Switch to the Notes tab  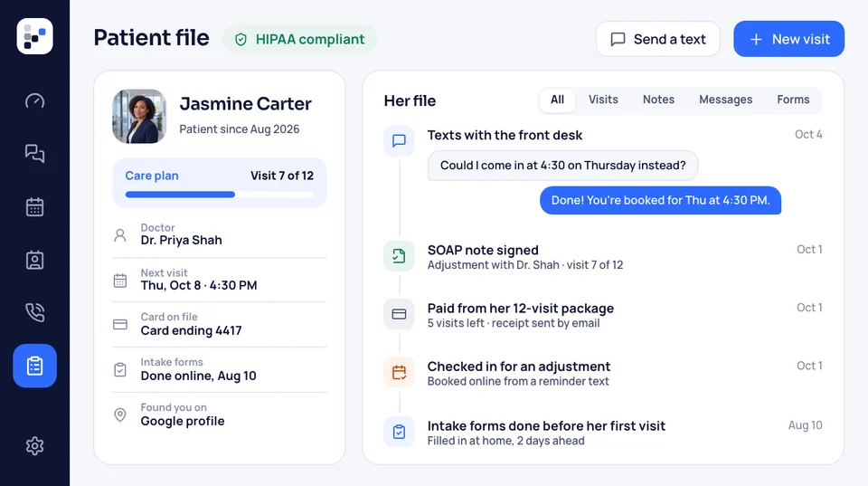[659, 100]
